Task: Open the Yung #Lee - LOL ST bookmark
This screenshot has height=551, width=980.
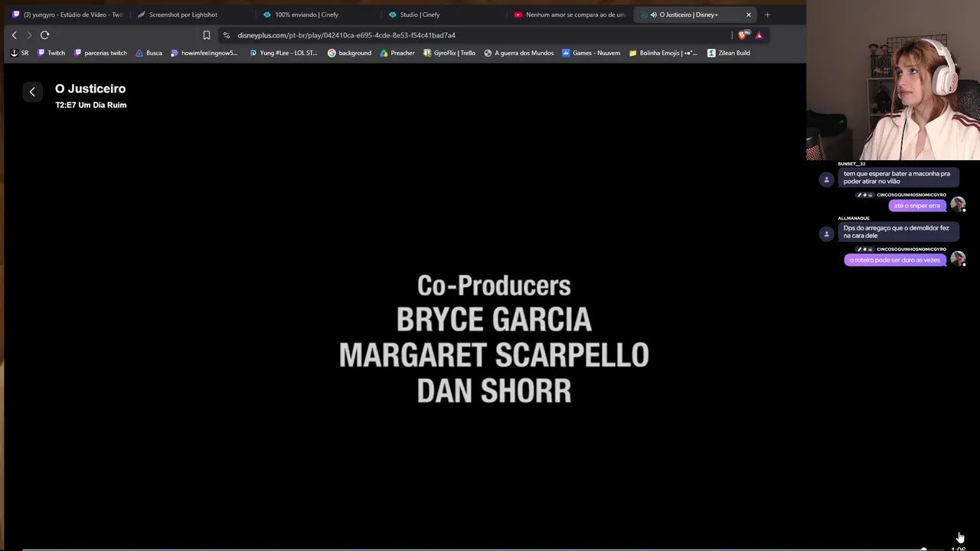Action: (x=283, y=53)
